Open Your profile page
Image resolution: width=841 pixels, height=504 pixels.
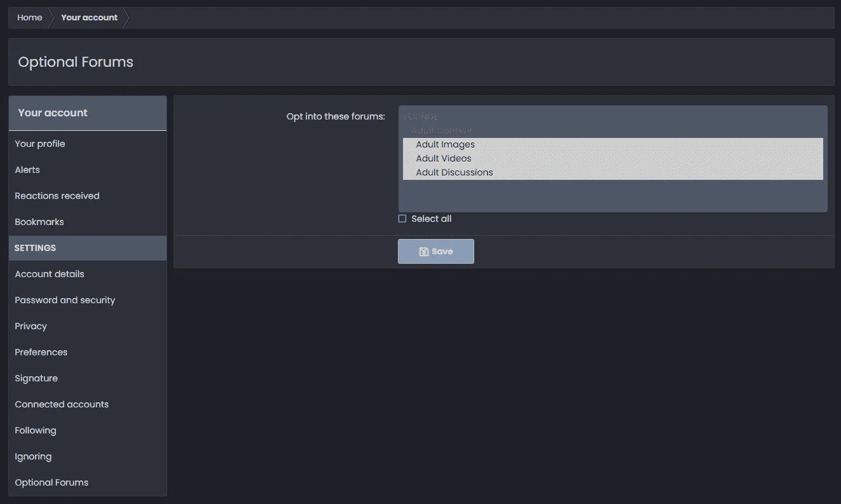click(88, 144)
